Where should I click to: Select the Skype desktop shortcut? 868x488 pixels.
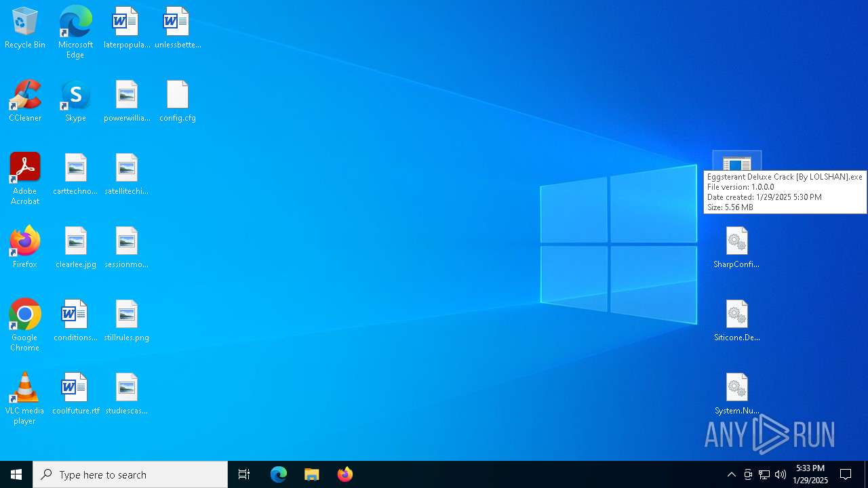pyautogui.click(x=75, y=101)
